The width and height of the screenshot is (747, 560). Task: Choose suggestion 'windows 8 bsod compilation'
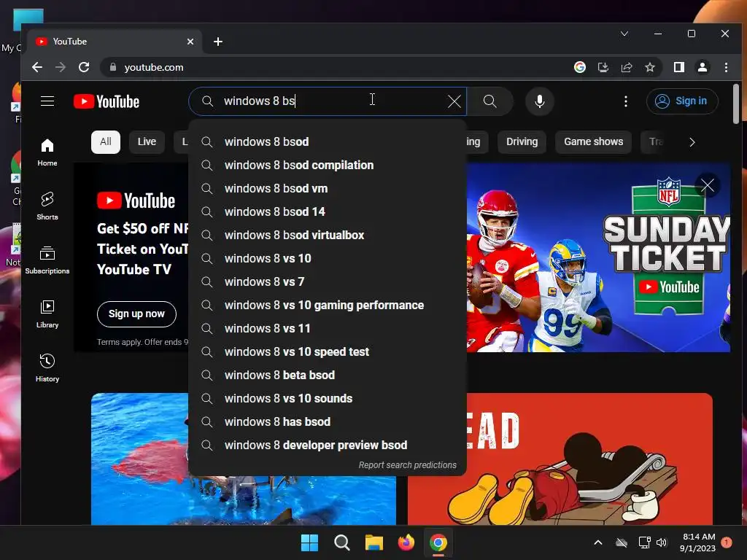pyautogui.click(x=328, y=166)
